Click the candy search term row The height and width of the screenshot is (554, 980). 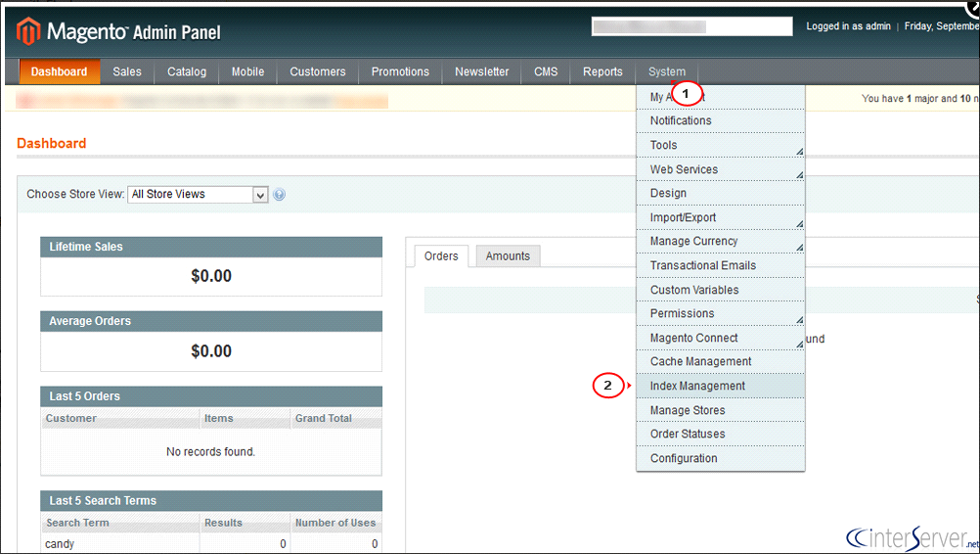coord(211,544)
